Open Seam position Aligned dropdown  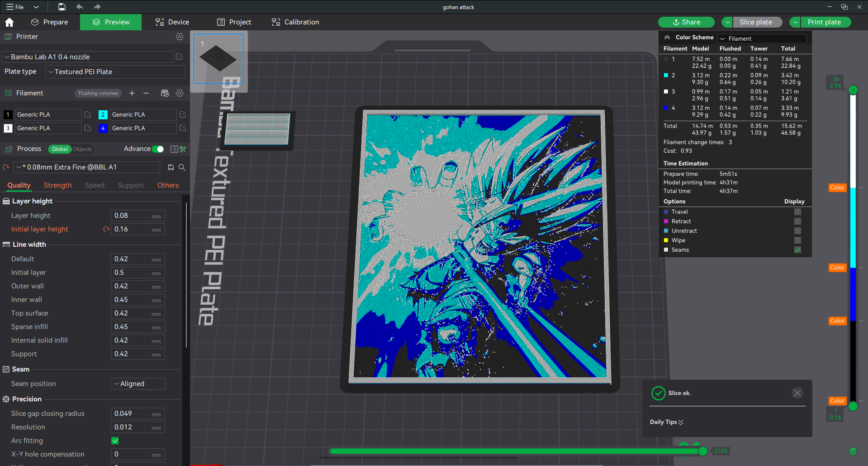[138, 384]
